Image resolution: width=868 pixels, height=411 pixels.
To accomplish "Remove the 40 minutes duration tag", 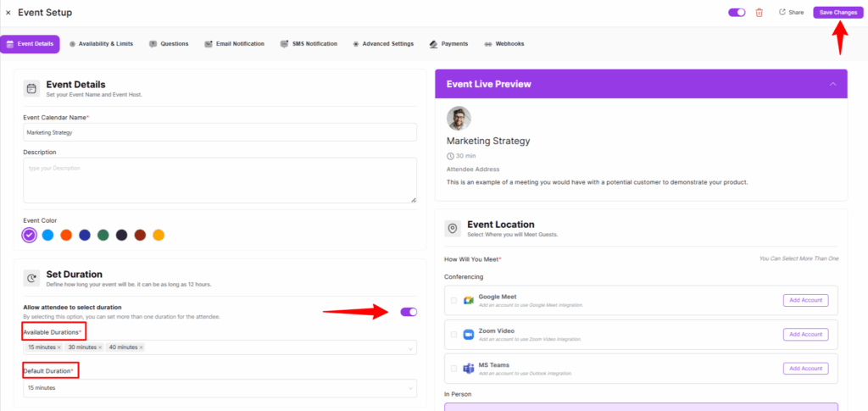I will click(x=142, y=347).
